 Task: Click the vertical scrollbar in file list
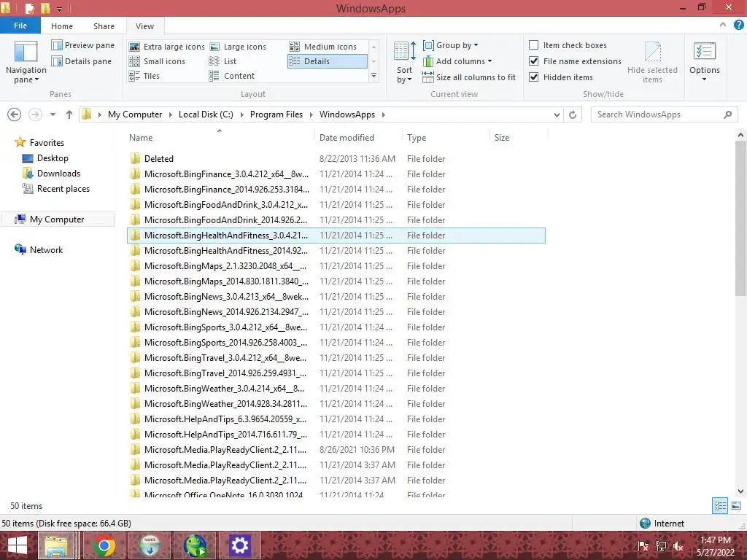pyautogui.click(x=741, y=217)
